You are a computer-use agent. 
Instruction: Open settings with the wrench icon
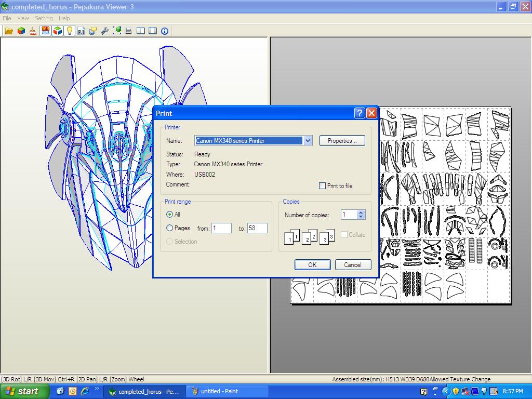(104, 31)
